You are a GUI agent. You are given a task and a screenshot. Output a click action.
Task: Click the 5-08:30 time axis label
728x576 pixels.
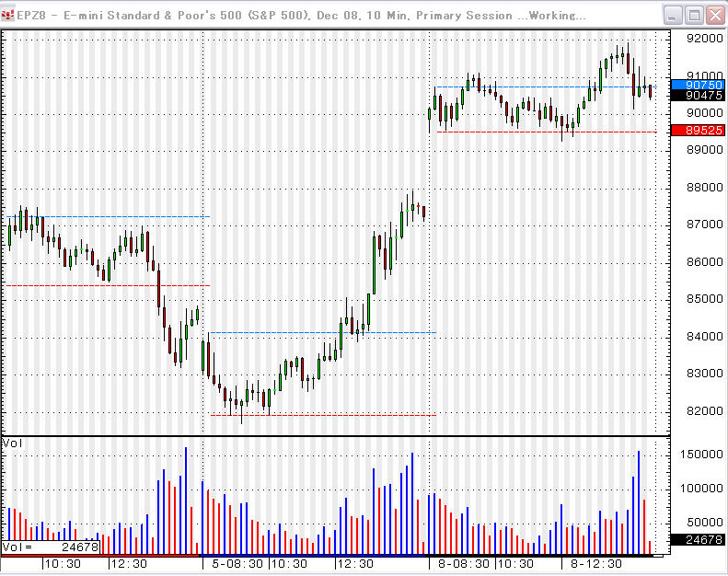237,564
